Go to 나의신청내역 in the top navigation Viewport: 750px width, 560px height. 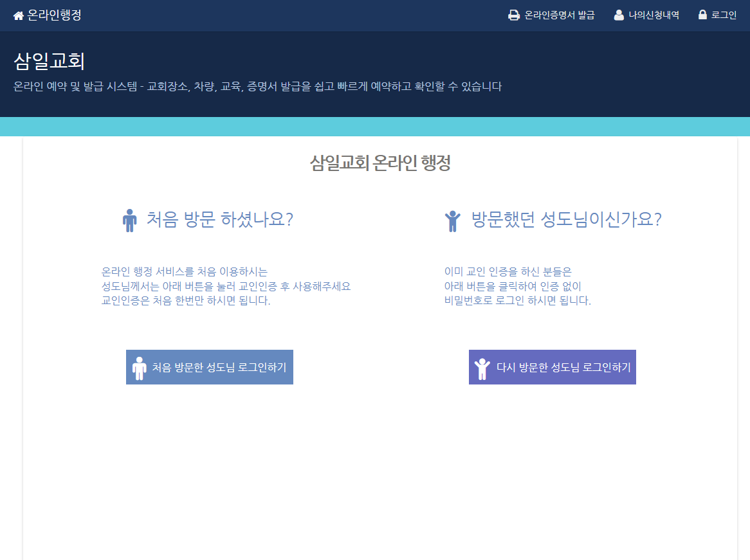coord(654,15)
